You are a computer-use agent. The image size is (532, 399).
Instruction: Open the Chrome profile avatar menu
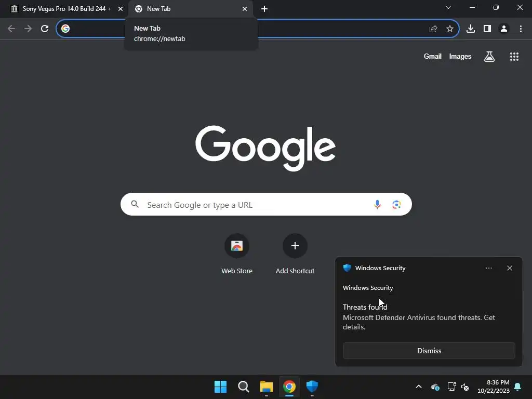(504, 29)
